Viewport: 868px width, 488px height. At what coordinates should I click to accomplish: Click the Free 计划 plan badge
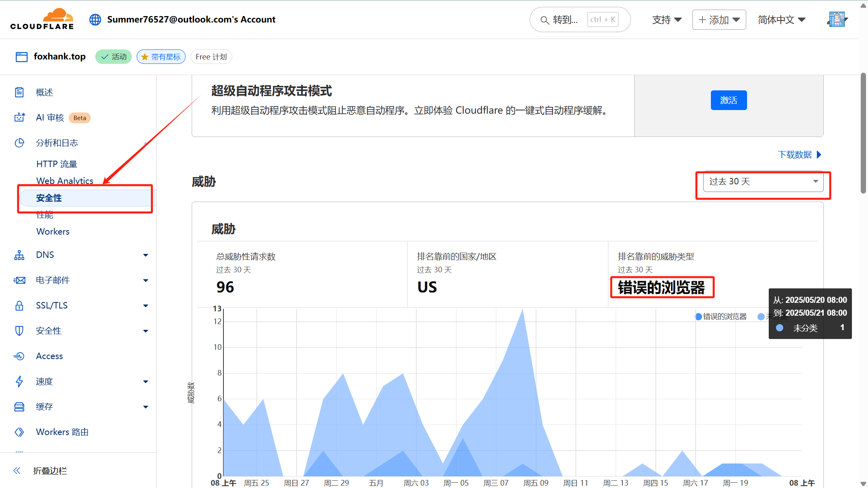211,57
